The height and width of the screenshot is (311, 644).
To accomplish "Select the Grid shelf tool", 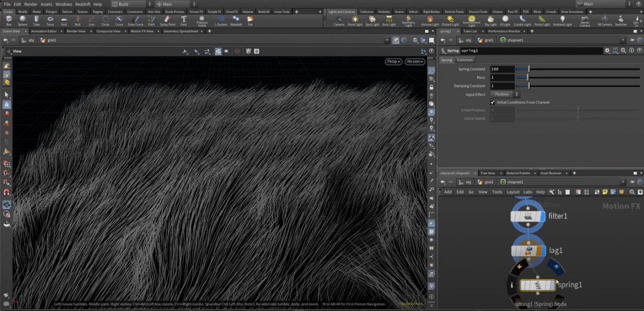I will point(64,21).
